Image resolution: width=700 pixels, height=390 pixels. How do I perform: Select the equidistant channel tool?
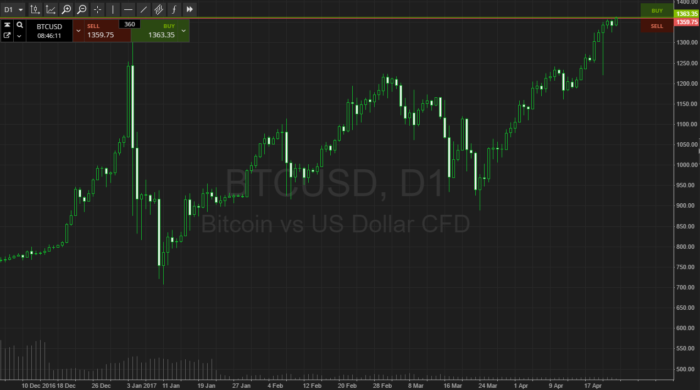(159, 9)
